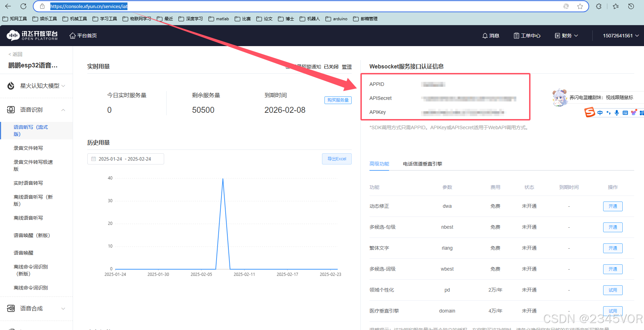The image size is (644, 330).
Task: Toggle Sogou 中 Chinese mode icon
Action: [600, 113]
